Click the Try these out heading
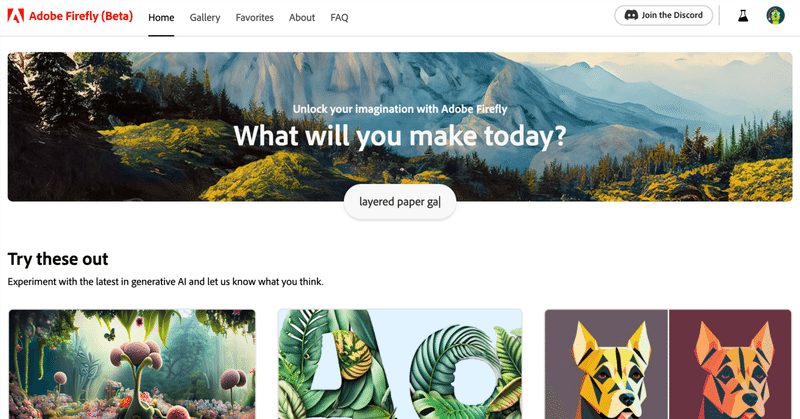 point(58,259)
